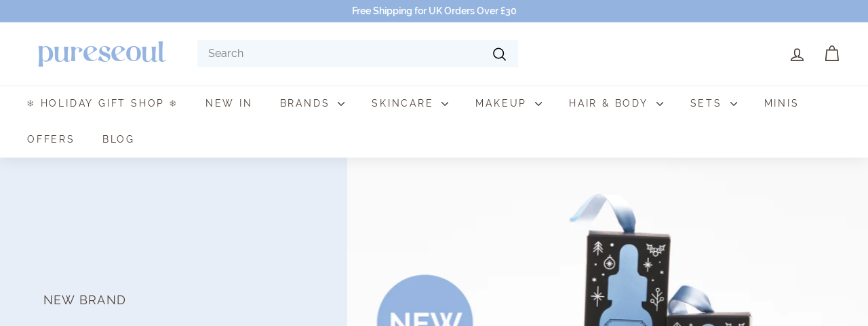This screenshot has width=868, height=326.
Task: Focus the Search input field
Action: (346, 54)
